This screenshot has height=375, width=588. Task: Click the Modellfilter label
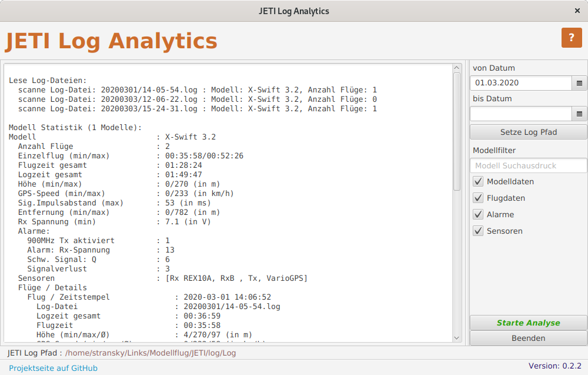[494, 151]
